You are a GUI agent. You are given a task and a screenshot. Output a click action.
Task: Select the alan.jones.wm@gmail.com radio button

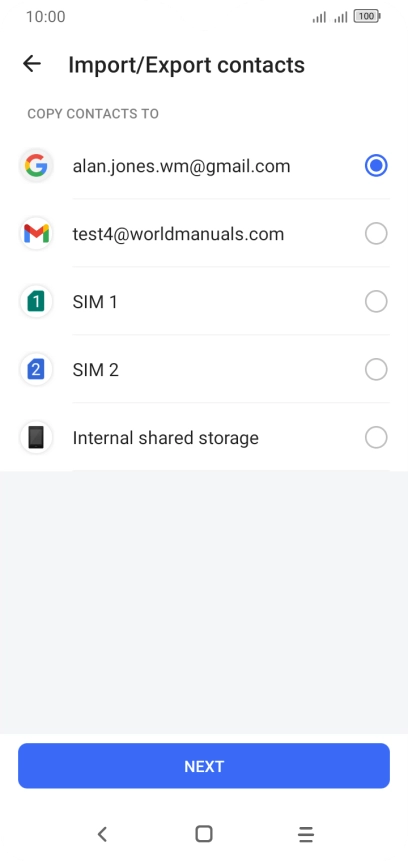(x=376, y=166)
